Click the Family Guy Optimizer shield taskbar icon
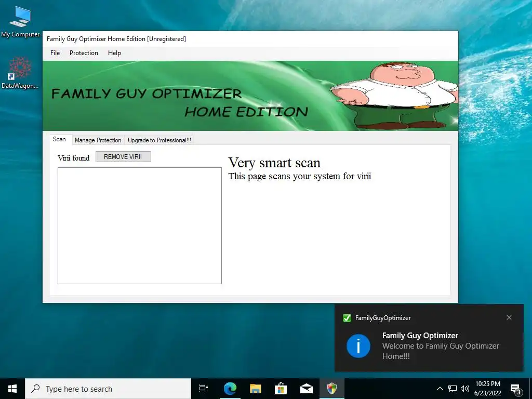 click(x=332, y=389)
